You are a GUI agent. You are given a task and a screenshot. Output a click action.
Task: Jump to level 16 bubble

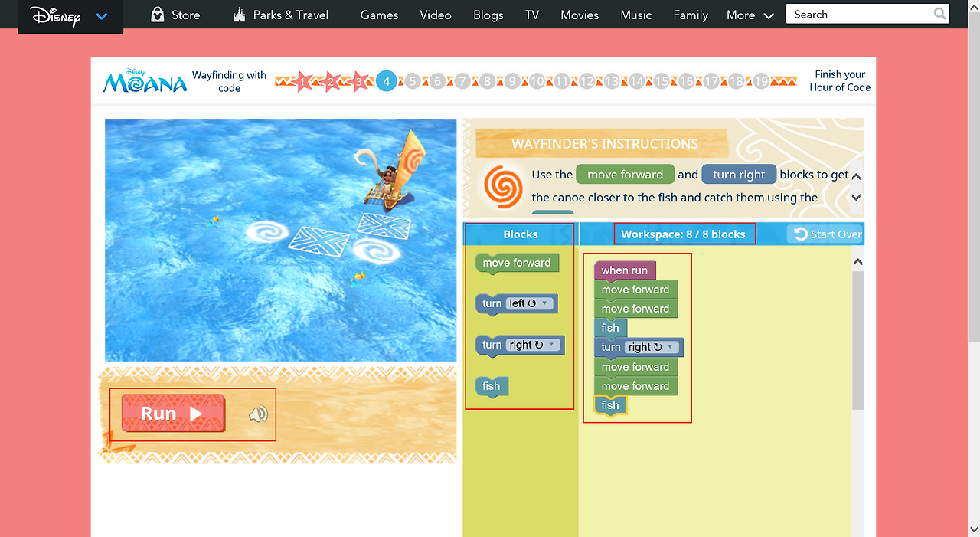(x=686, y=81)
